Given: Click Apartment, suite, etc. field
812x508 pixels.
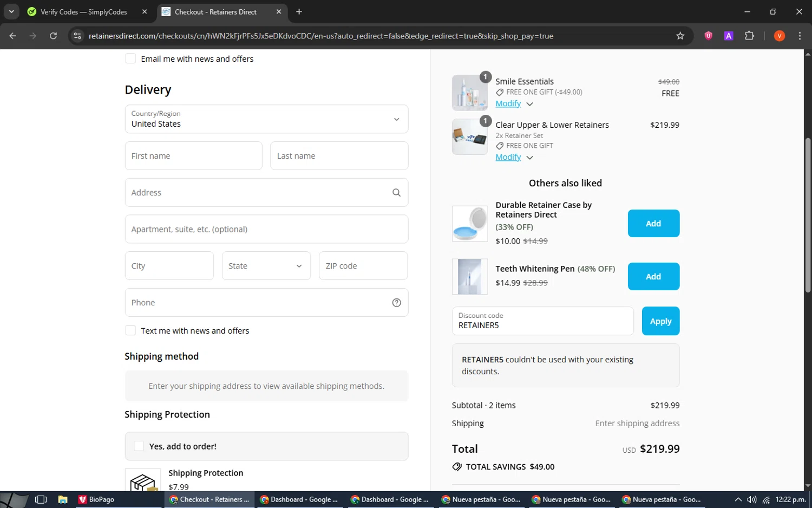Looking at the screenshot, I should pyautogui.click(x=266, y=229).
